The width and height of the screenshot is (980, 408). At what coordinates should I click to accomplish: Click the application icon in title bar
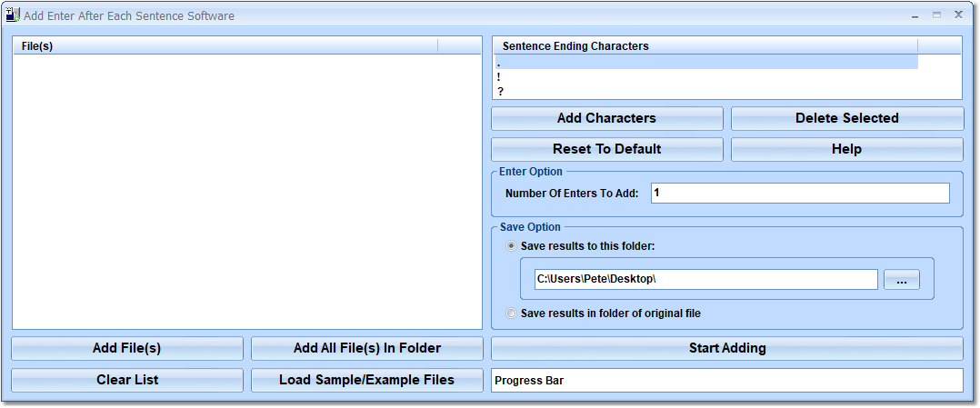coord(13,15)
